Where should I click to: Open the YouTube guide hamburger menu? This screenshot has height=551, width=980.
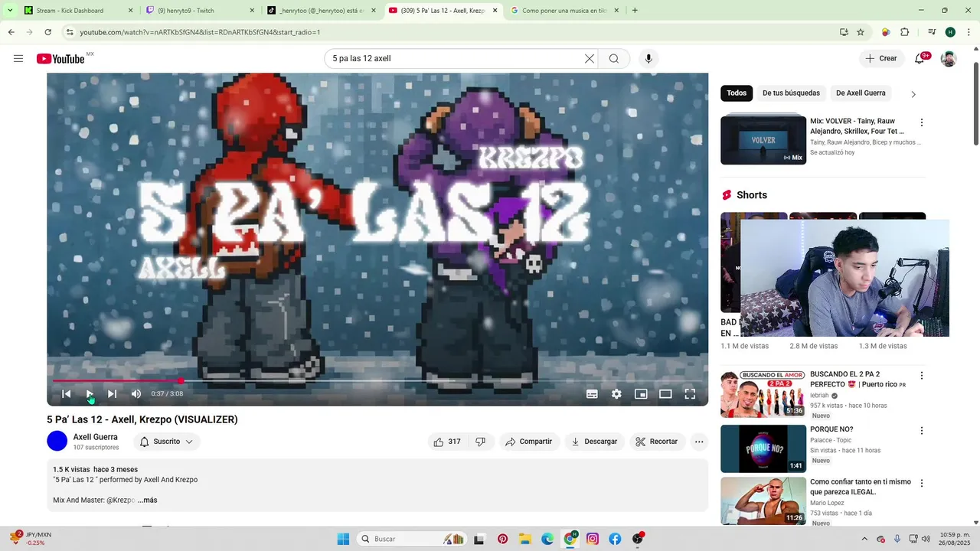click(x=18, y=59)
